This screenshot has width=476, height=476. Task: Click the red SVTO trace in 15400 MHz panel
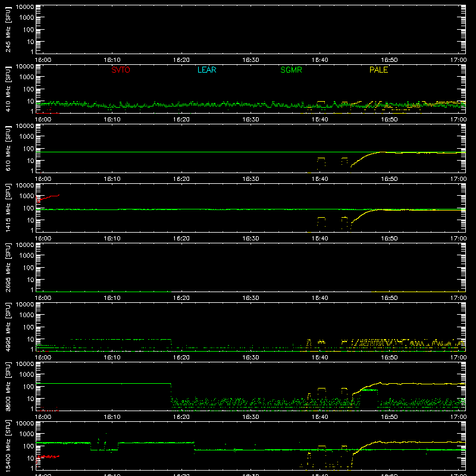pos(48,457)
